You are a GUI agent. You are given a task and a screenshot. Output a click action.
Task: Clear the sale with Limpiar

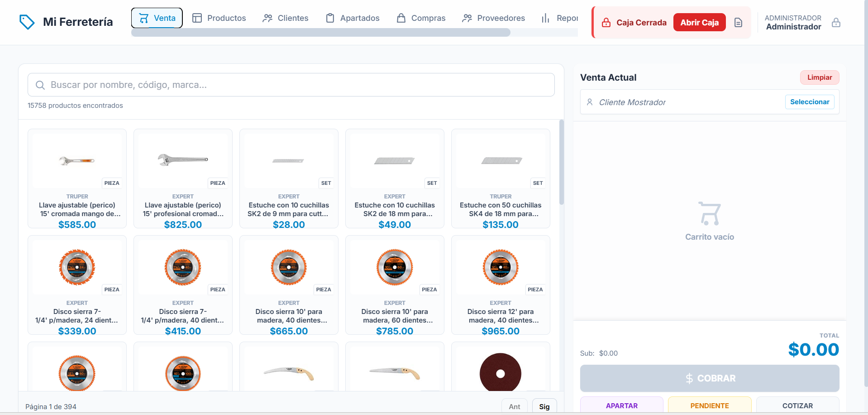[x=820, y=77]
